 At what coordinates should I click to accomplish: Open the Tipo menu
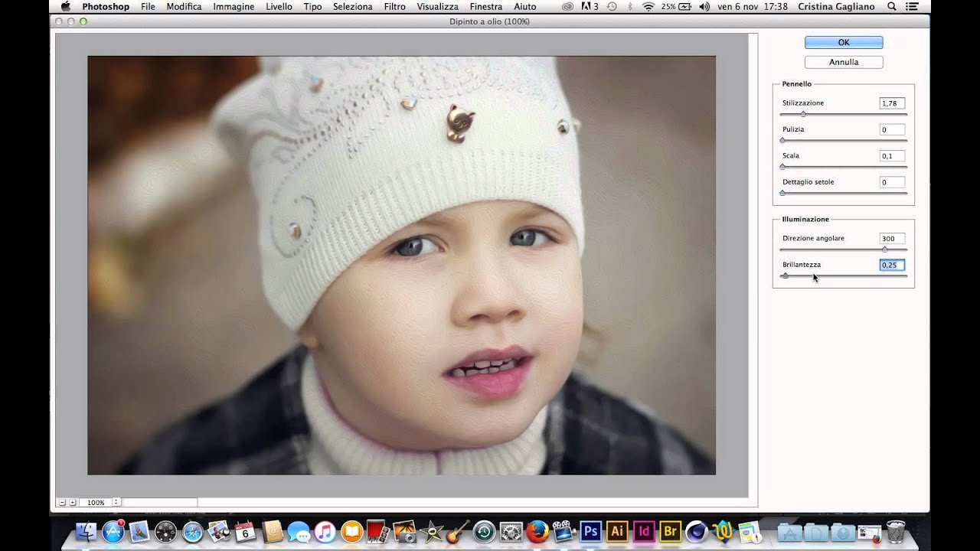point(312,7)
